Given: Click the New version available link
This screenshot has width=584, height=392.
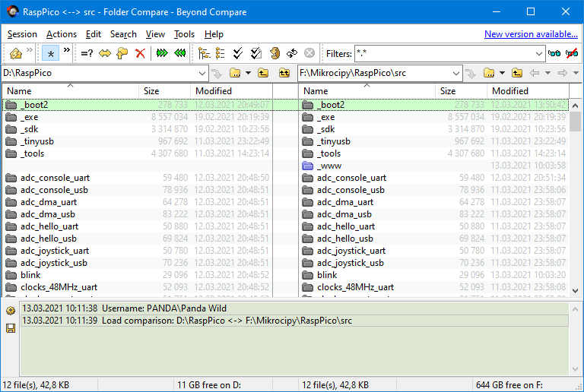Looking at the screenshot, I should click(x=531, y=34).
